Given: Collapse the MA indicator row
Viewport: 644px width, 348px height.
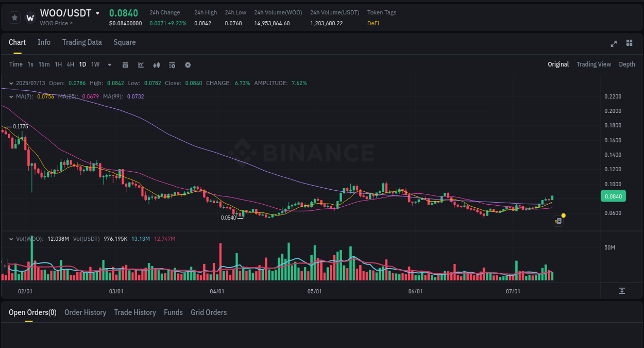Looking at the screenshot, I should point(10,96).
